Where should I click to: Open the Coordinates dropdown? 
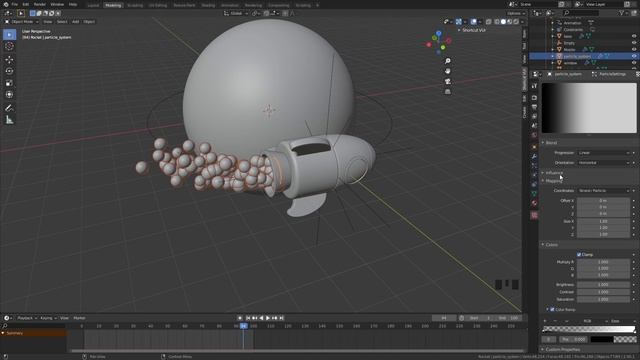604,191
